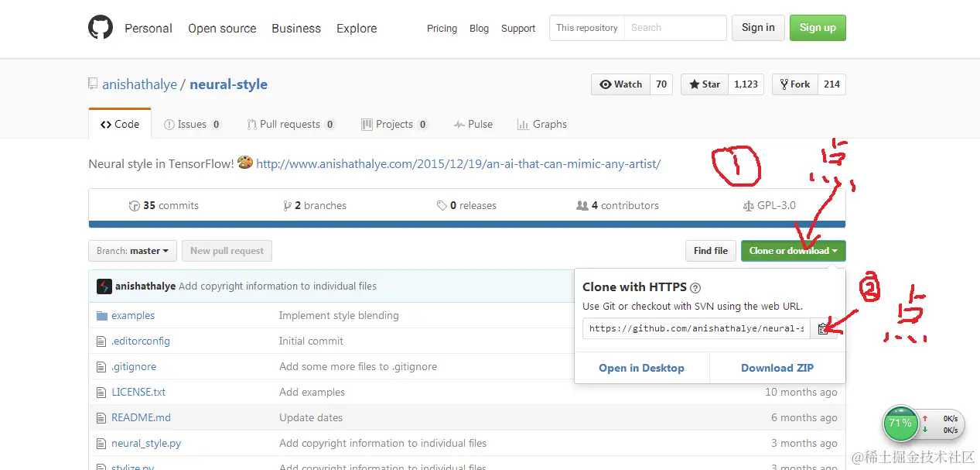Click the green Sign up button

click(818, 28)
